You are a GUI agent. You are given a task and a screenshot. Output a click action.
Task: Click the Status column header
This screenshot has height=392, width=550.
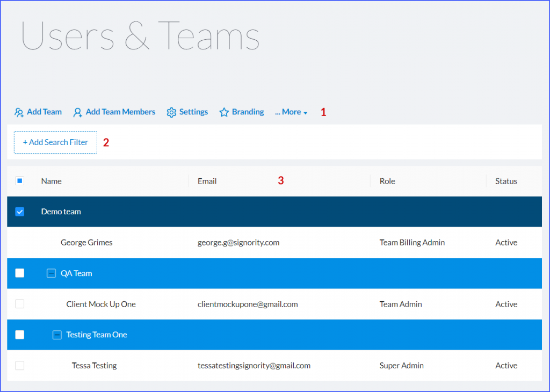(x=506, y=181)
